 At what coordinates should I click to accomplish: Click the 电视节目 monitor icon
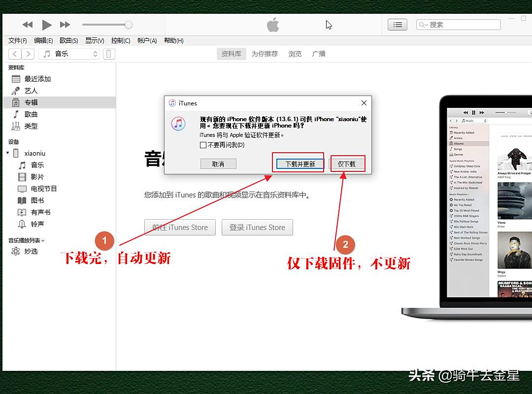pyautogui.click(x=22, y=189)
